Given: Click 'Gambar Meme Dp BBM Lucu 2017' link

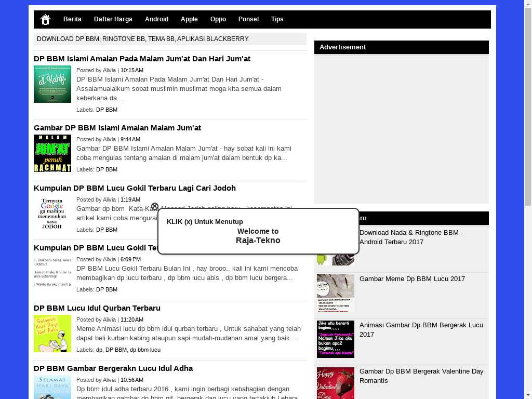Looking at the screenshot, I should pos(412,279).
